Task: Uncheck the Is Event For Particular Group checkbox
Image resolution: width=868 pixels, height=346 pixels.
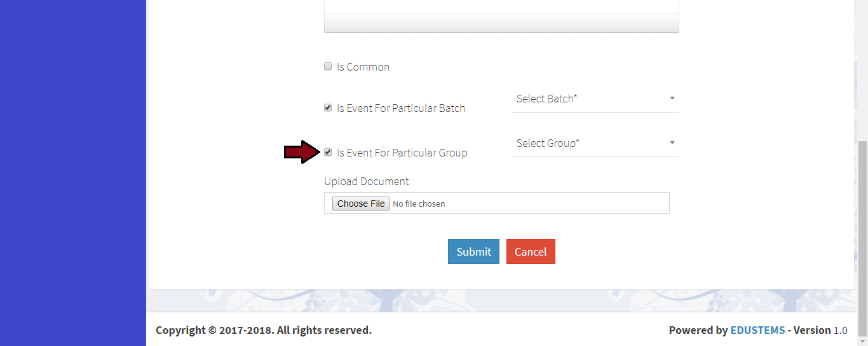Action: pos(328,152)
